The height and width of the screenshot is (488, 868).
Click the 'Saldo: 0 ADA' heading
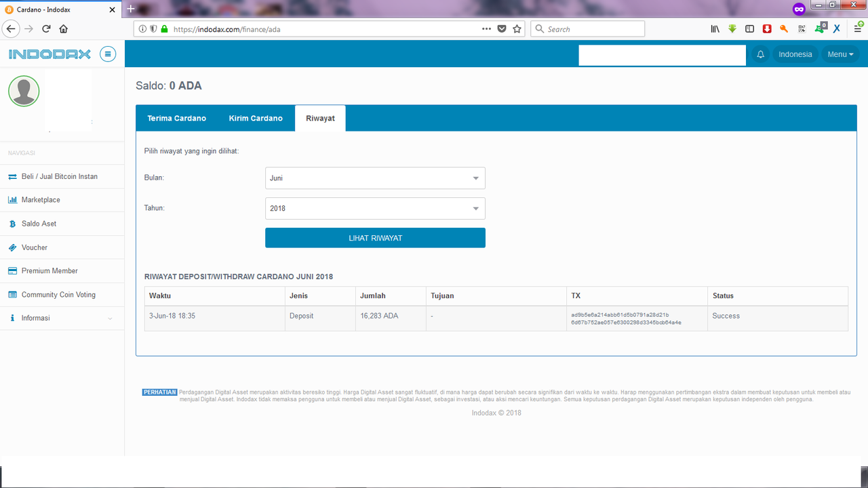tap(169, 86)
